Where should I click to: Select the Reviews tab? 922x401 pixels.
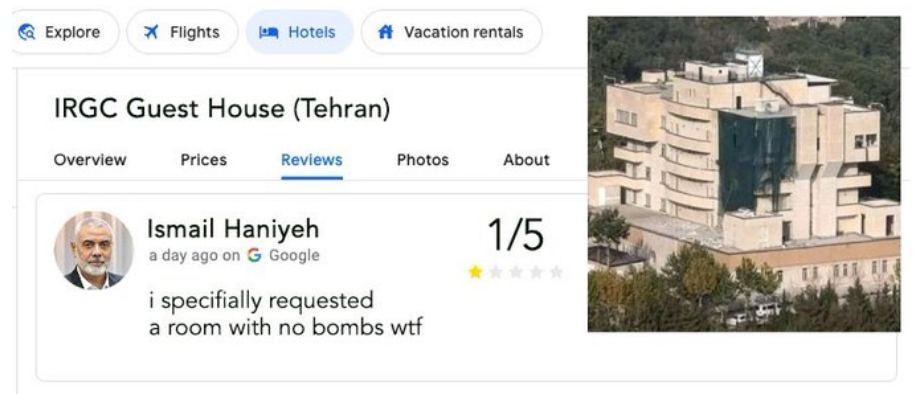(x=312, y=160)
